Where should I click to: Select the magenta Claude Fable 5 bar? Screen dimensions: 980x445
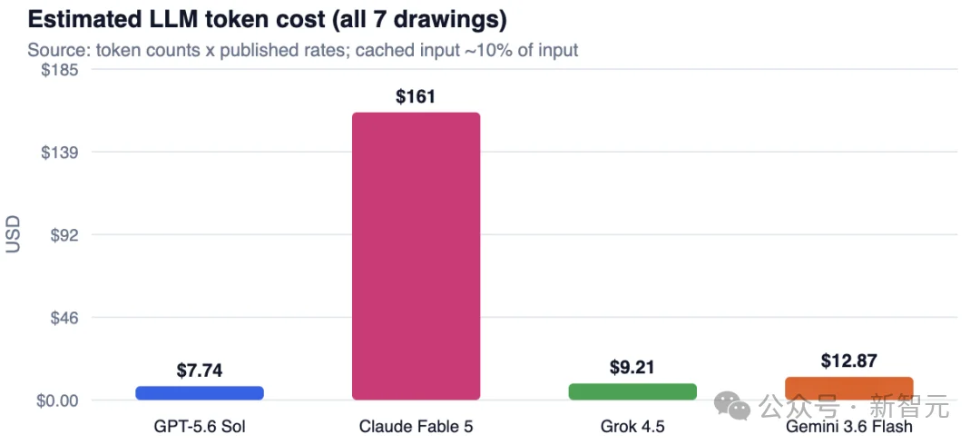point(416,256)
